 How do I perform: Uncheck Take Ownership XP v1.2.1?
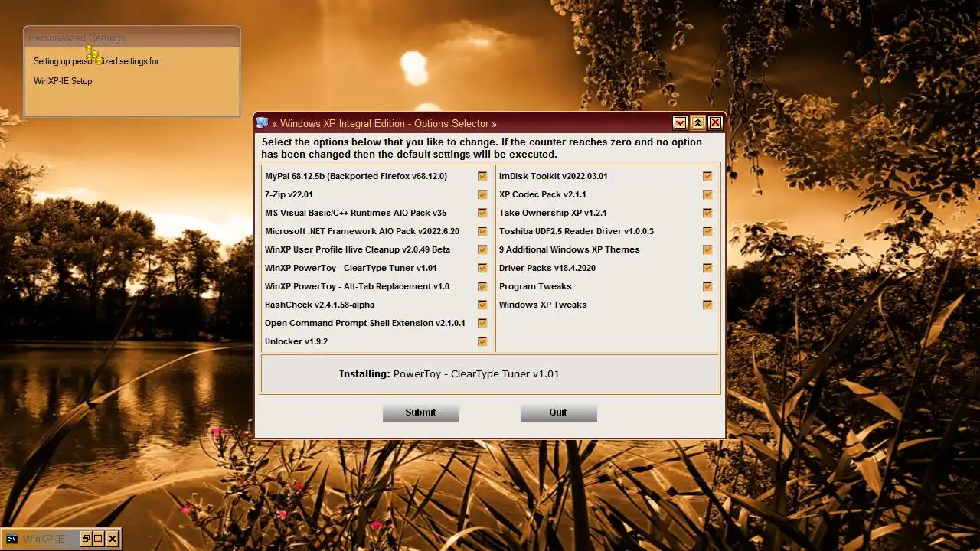(707, 213)
